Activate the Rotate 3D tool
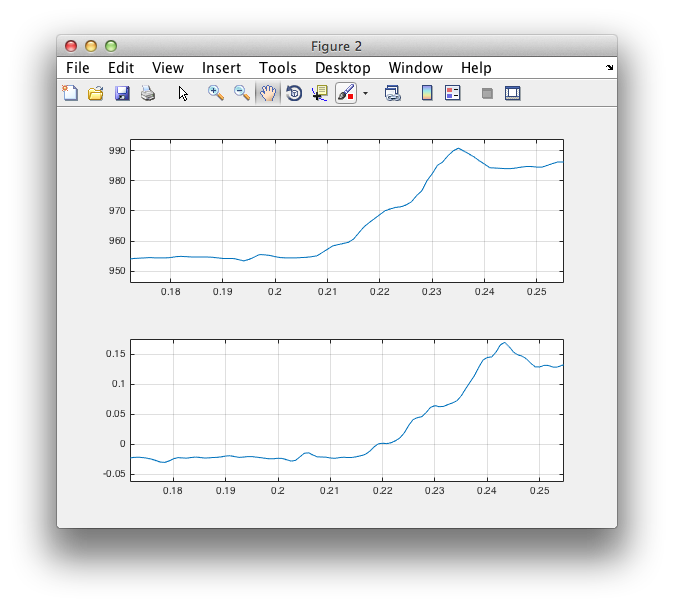 click(x=294, y=93)
